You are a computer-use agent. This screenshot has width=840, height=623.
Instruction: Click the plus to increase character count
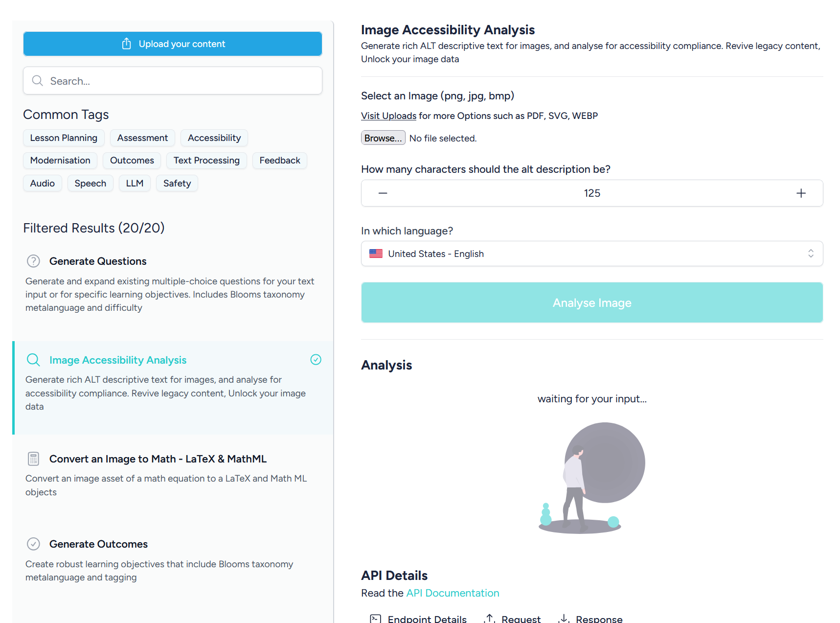[x=801, y=193]
